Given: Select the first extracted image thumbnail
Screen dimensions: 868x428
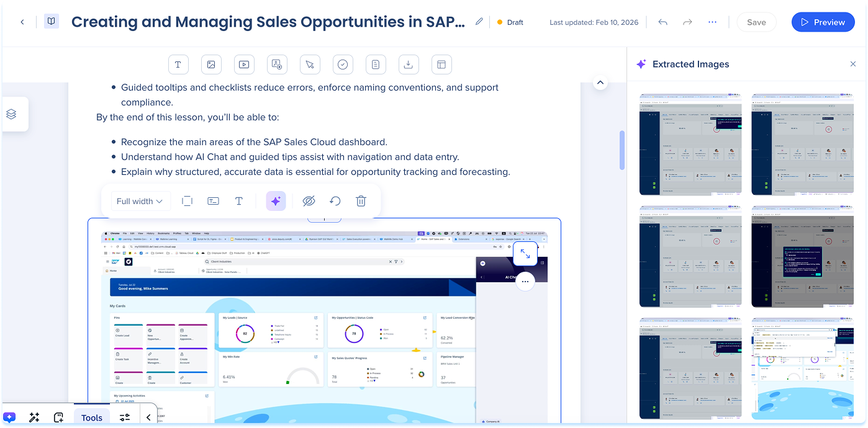Looking at the screenshot, I should pos(690,145).
